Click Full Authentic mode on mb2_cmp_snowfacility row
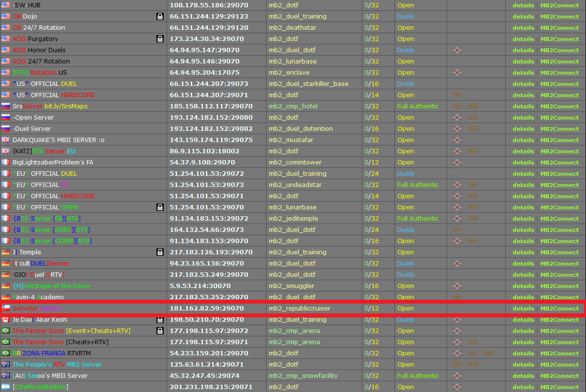This screenshot has width=586, height=392. (417, 376)
